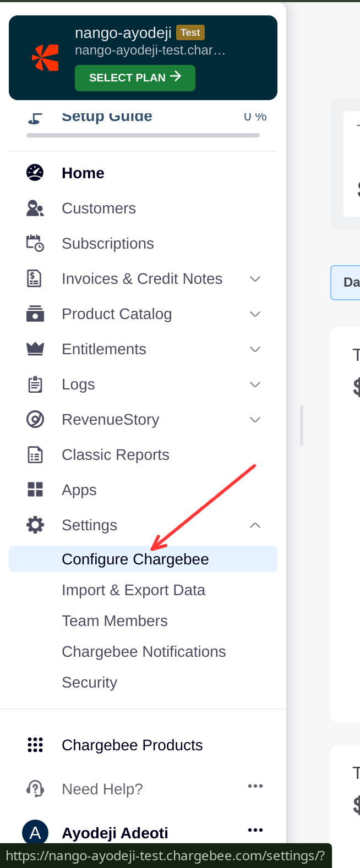Click Invoices & Credit Notes label
This screenshot has height=868, width=360.
[x=142, y=278]
